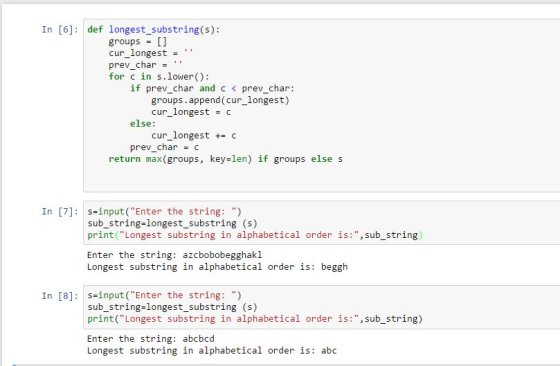560x366 pixels.
Task: Click the 'cur_longest += c' line
Action: point(194,136)
